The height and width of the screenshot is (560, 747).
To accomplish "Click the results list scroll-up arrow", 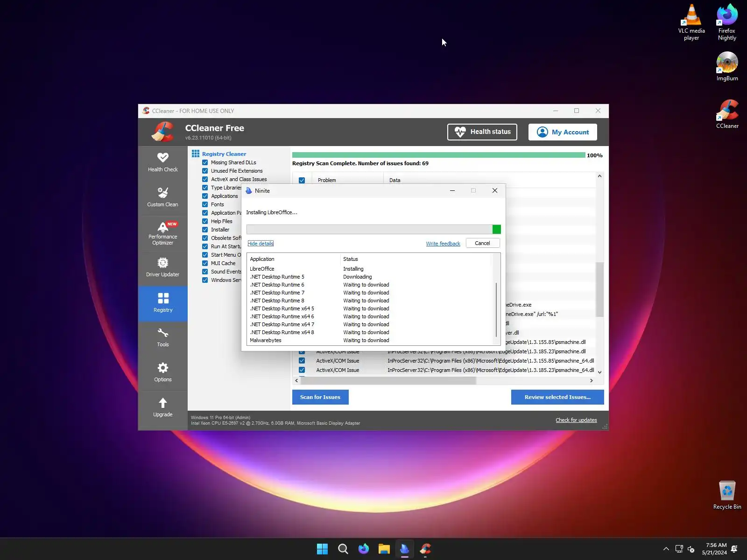I will click(599, 176).
